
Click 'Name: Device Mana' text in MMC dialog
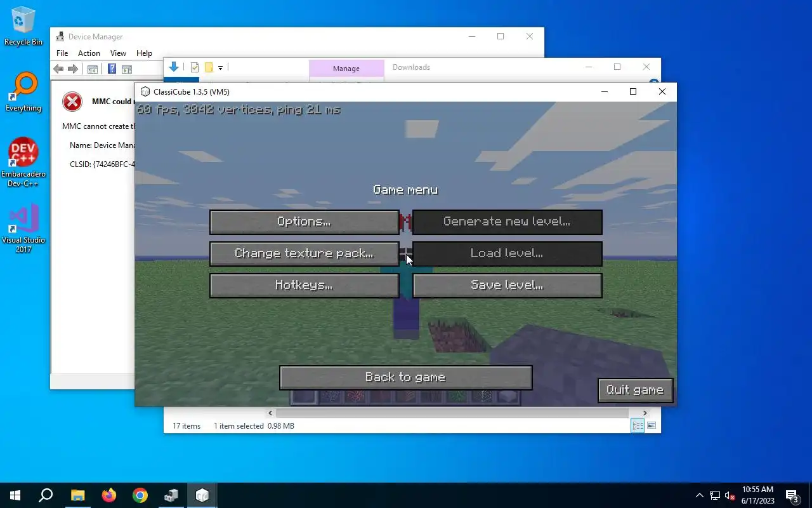click(x=102, y=145)
